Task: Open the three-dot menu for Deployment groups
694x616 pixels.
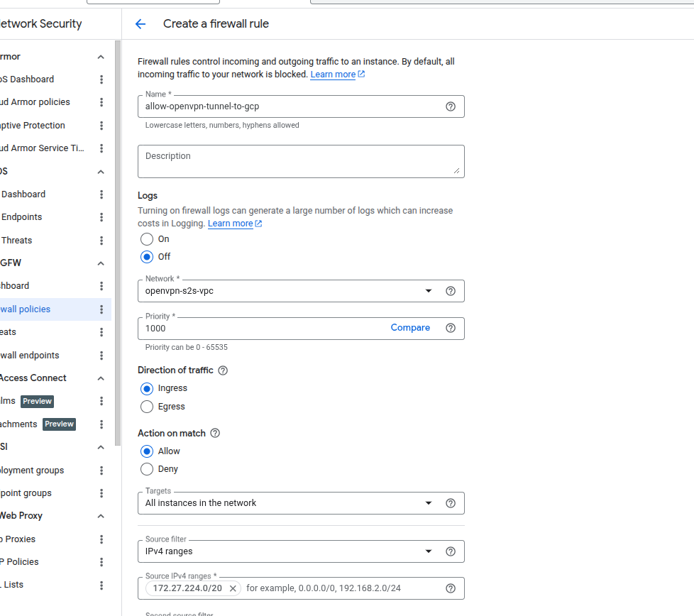Action: click(x=101, y=471)
